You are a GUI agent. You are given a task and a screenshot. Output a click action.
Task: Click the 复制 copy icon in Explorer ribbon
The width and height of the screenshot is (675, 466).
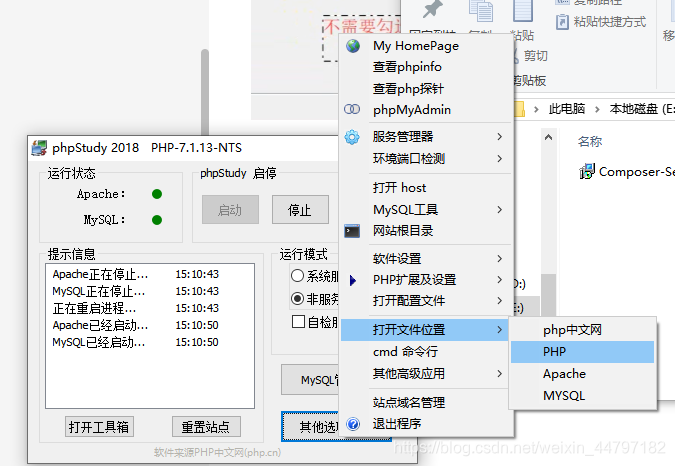[x=480, y=10]
